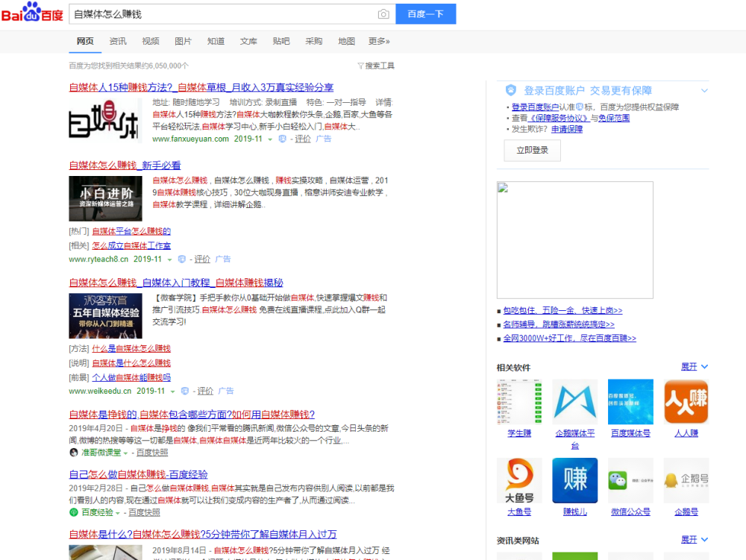Switch to the 资讯 tab
The image size is (746, 560).
tap(118, 41)
